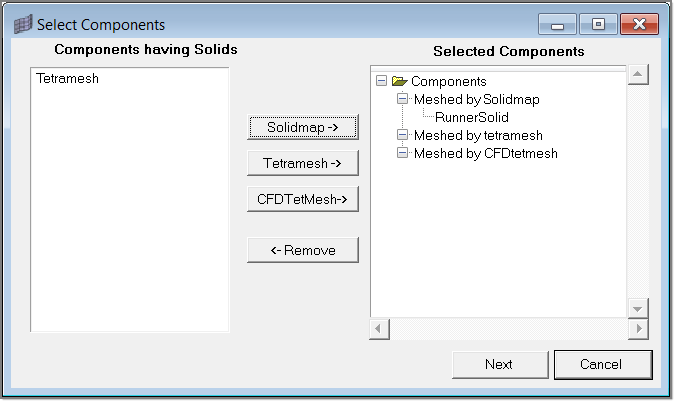Click the Components folder icon
The height and width of the screenshot is (402, 675).
coord(400,81)
